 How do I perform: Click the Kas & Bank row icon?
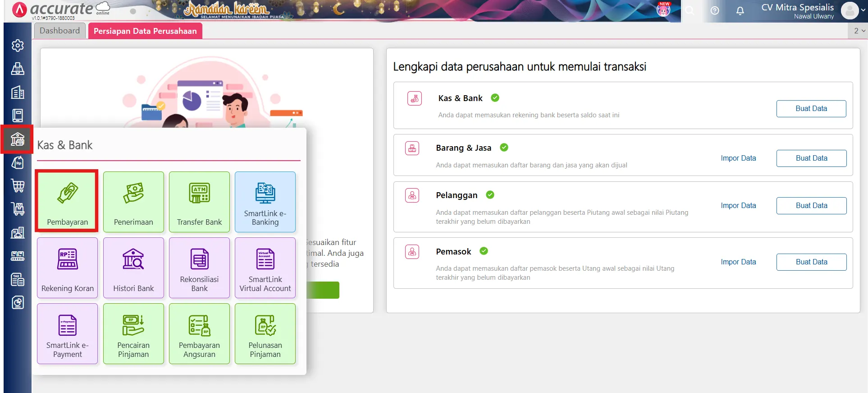(x=414, y=98)
